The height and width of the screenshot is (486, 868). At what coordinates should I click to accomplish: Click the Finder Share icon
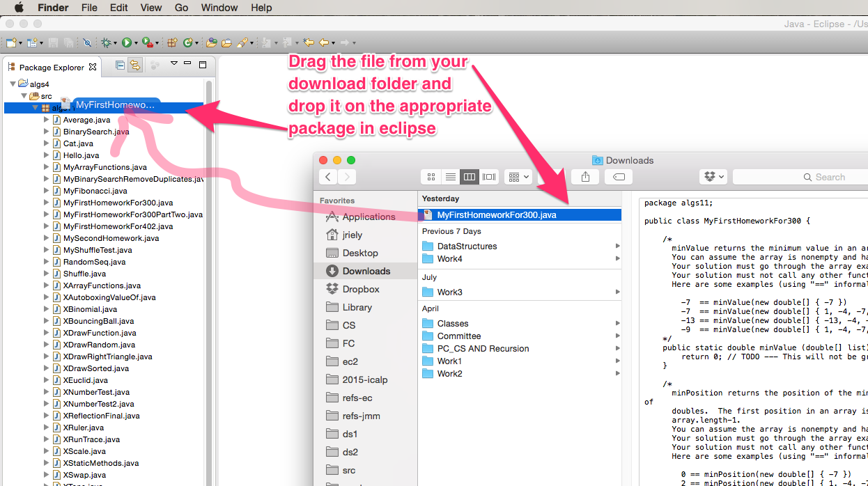(x=585, y=177)
